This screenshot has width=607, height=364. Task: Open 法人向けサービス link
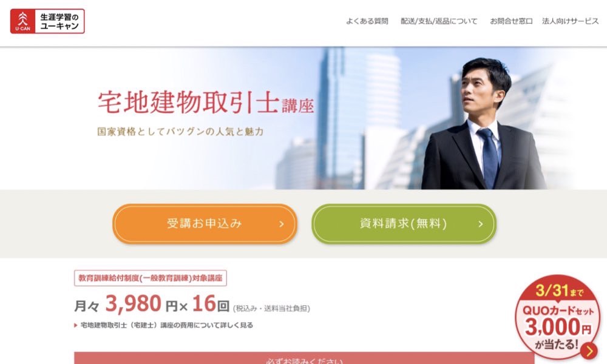click(x=570, y=21)
